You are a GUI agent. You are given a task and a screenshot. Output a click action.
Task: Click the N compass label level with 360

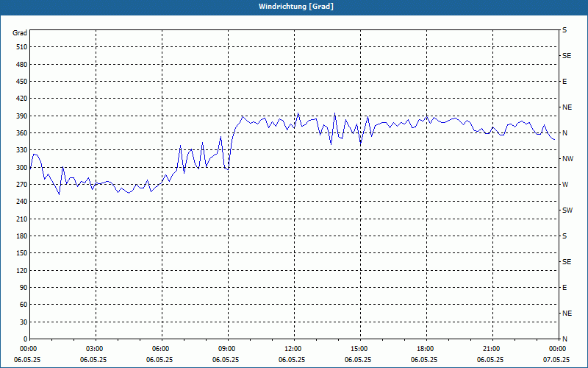click(x=564, y=133)
